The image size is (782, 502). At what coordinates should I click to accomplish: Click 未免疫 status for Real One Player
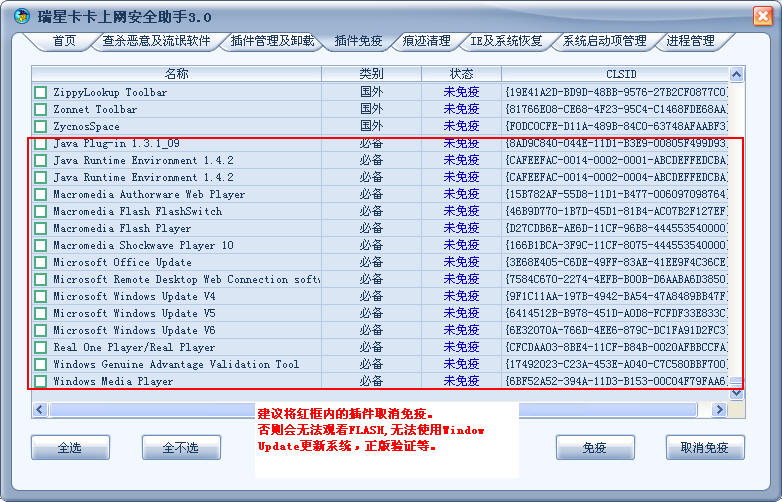pyautogui.click(x=461, y=347)
